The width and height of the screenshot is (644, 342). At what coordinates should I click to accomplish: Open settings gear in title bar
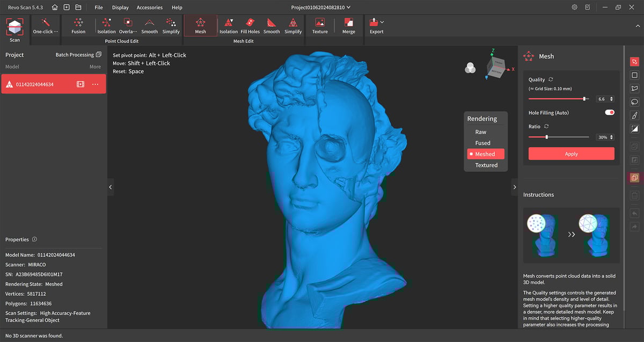tap(575, 8)
